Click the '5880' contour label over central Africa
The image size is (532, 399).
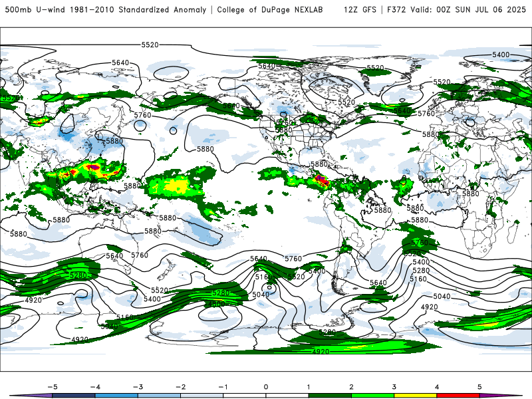(471, 194)
